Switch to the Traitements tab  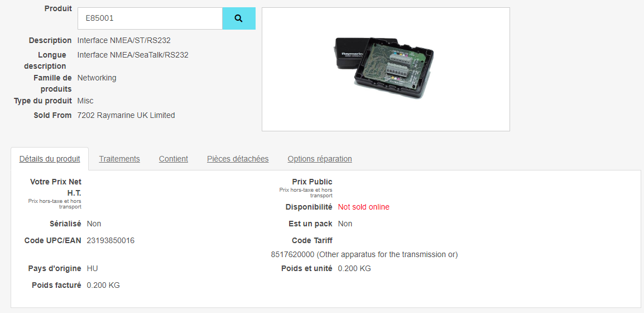119,159
